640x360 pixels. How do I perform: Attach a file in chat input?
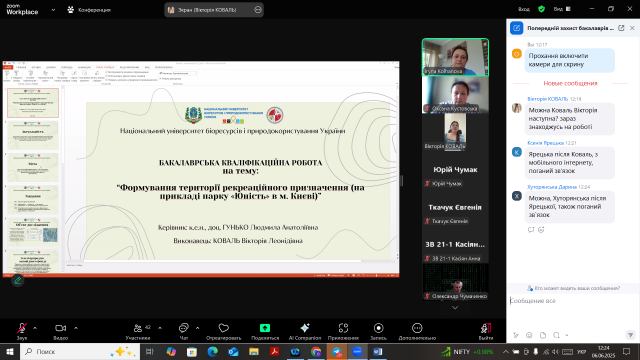click(x=543, y=335)
